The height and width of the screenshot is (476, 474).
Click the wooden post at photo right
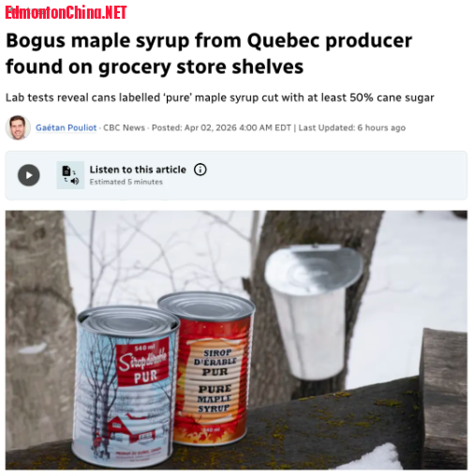(443, 396)
